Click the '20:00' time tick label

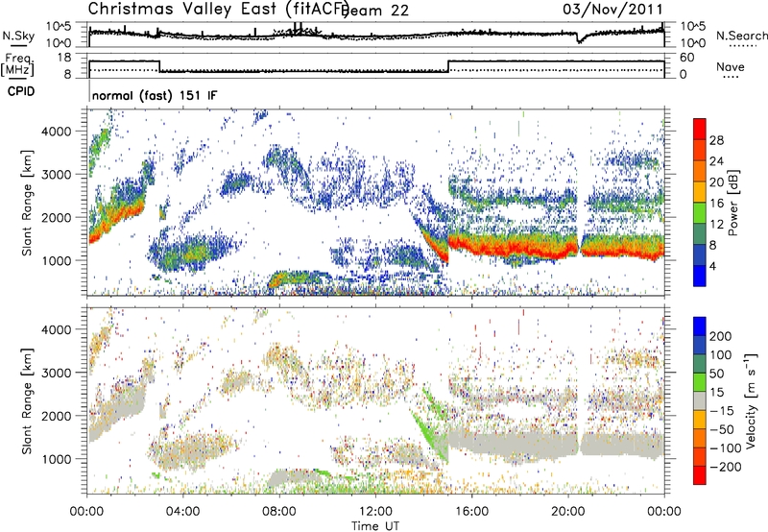pos(568,512)
